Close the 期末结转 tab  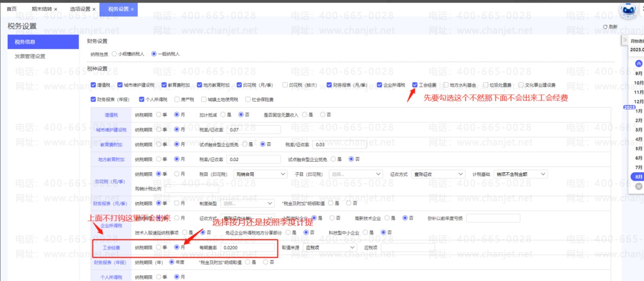click(x=55, y=10)
